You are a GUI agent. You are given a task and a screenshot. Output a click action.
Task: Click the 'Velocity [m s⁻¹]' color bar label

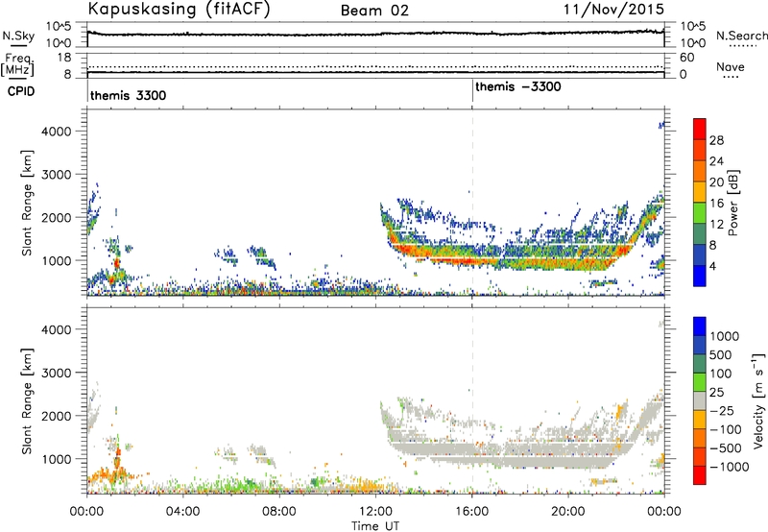tap(758, 400)
